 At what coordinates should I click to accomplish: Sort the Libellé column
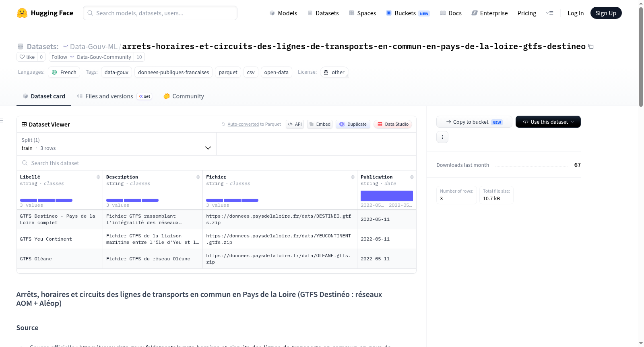pos(98,177)
